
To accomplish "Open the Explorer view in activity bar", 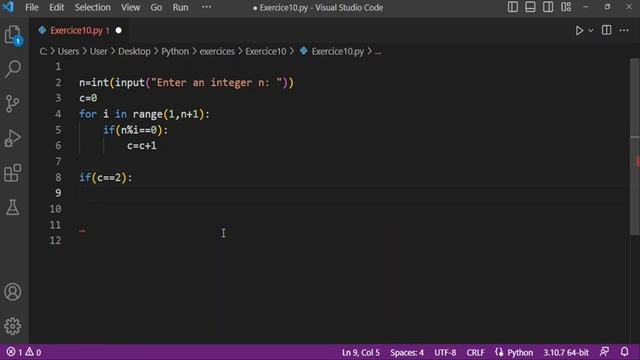I will coord(13,35).
